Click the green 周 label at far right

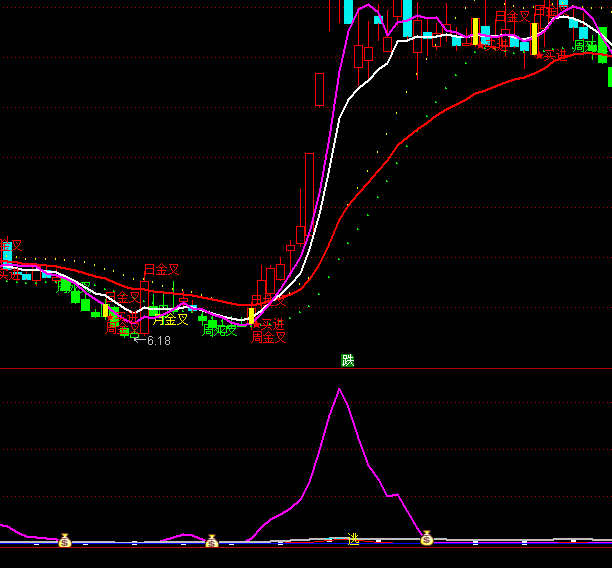(x=579, y=46)
